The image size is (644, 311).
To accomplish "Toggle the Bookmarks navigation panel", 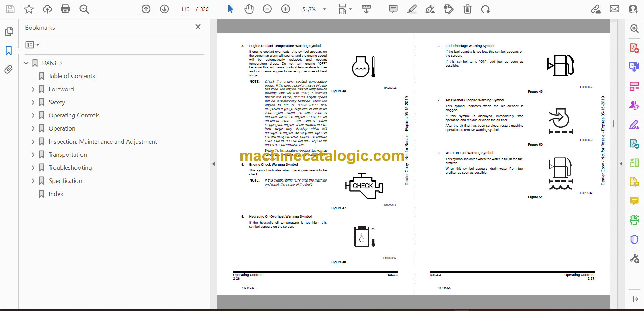I will (x=9, y=51).
